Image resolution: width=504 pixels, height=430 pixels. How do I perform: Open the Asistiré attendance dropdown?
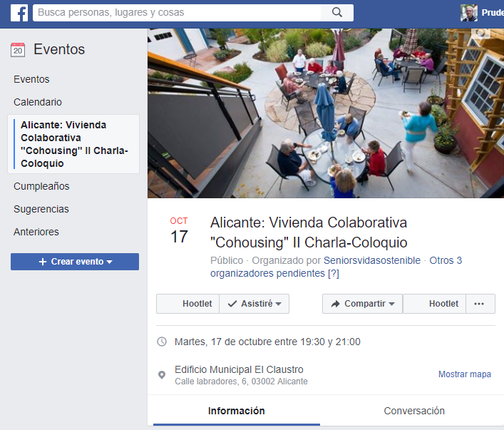coord(254,304)
